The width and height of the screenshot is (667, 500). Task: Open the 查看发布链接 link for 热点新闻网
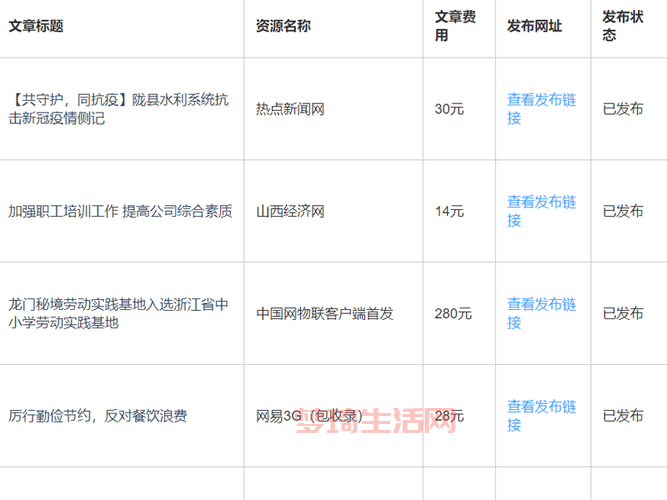(541, 109)
